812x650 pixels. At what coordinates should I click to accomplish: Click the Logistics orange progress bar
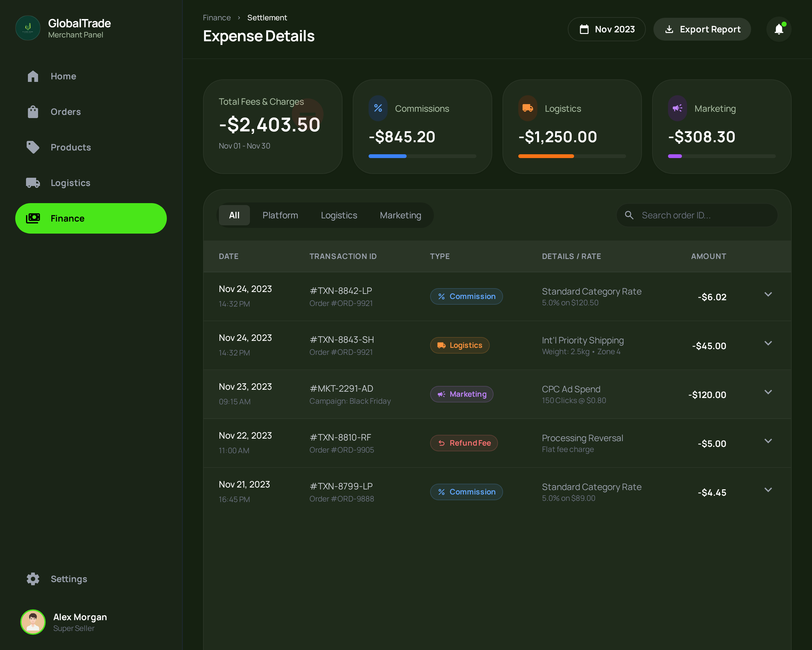click(x=546, y=156)
